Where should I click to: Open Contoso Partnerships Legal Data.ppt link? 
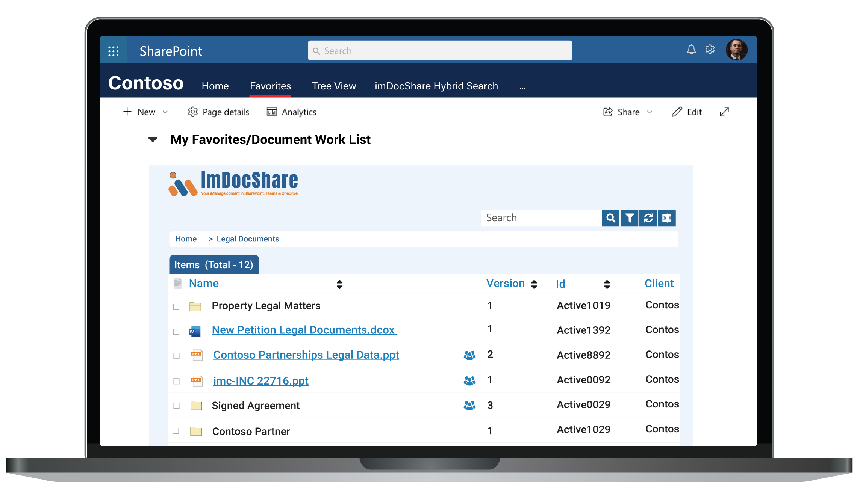tap(306, 355)
